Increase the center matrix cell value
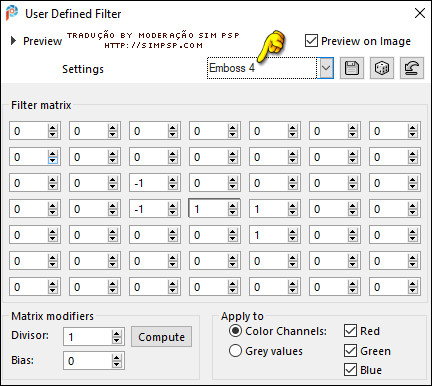This screenshot has width=432, height=386. (233, 206)
